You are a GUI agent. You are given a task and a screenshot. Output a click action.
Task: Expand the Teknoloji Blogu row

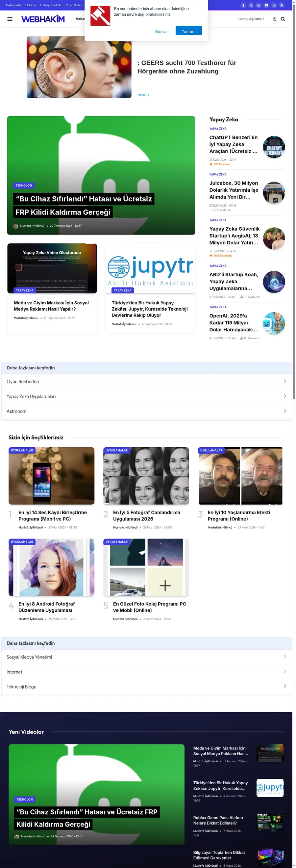pos(147,686)
